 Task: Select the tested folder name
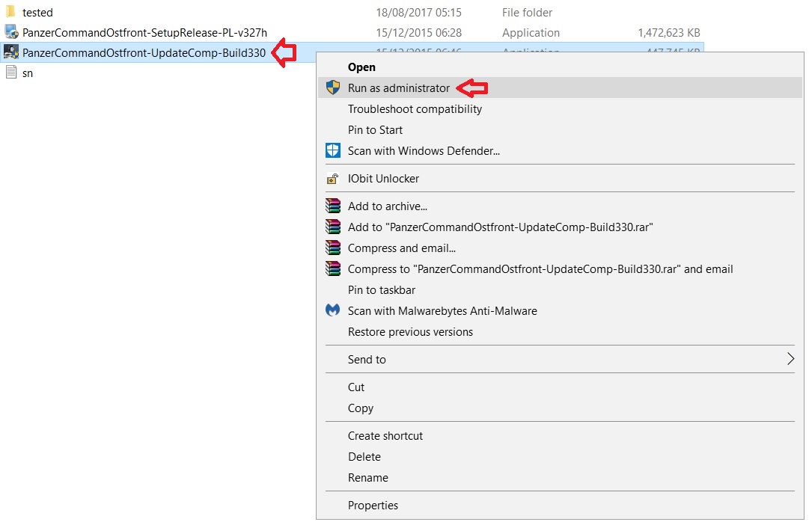(x=37, y=13)
